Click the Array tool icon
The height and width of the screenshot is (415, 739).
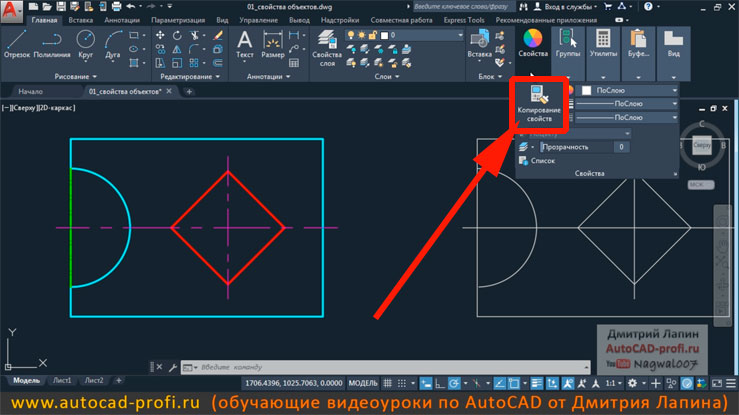point(194,63)
